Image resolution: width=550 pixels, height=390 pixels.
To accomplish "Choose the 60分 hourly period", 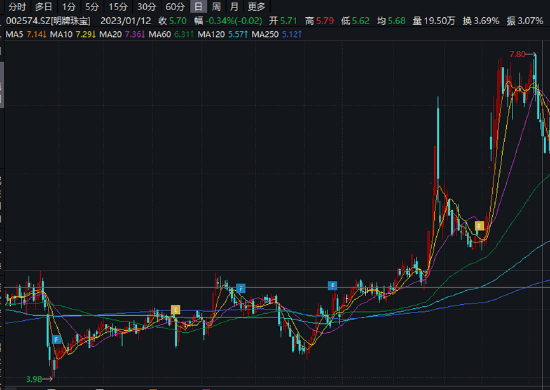I will (175, 7).
